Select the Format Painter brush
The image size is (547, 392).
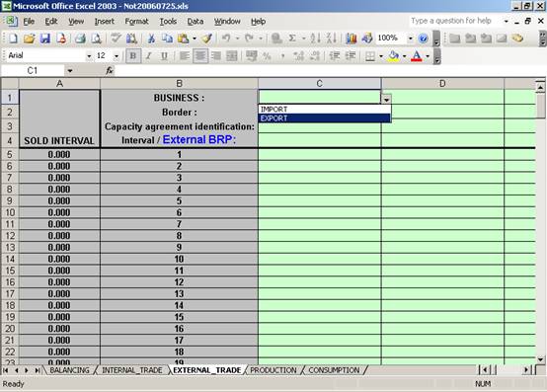[207, 39]
